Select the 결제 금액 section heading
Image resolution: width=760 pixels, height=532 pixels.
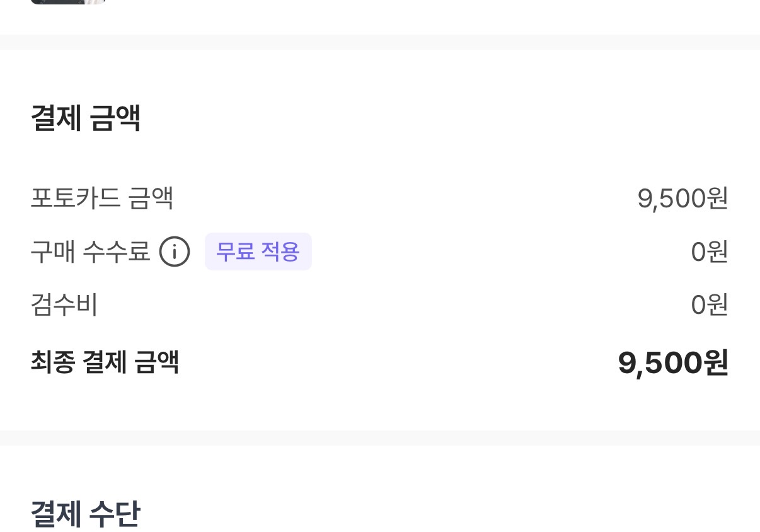[85, 118]
